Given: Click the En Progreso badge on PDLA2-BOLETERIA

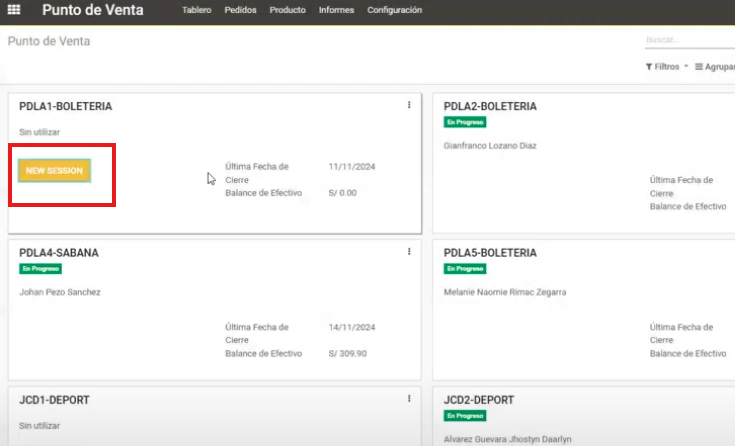Looking at the screenshot, I should pos(465,122).
